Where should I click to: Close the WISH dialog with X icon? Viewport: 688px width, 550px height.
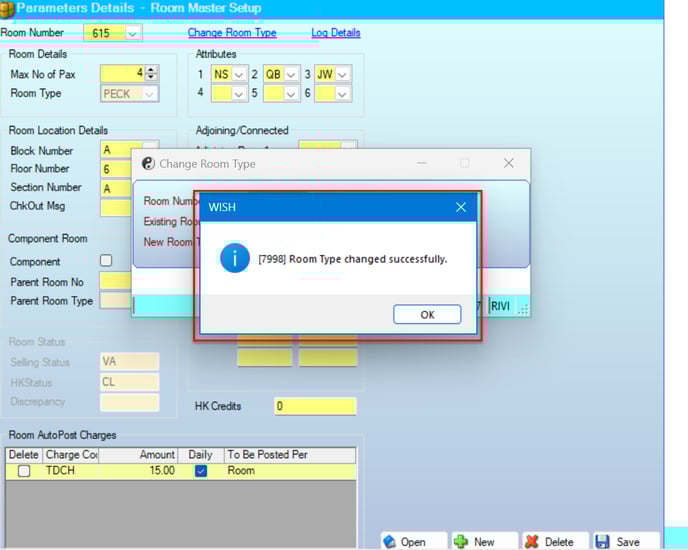pos(461,207)
